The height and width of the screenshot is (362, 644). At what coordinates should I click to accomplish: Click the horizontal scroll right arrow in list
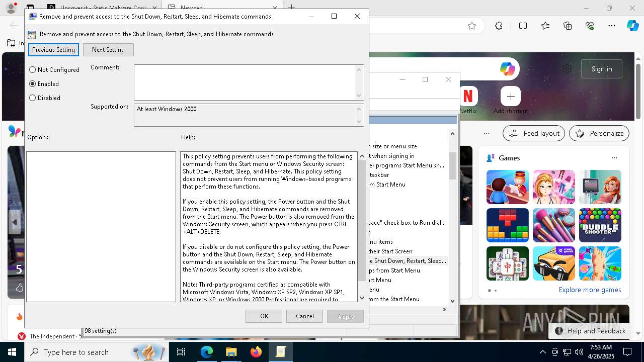(x=444, y=310)
